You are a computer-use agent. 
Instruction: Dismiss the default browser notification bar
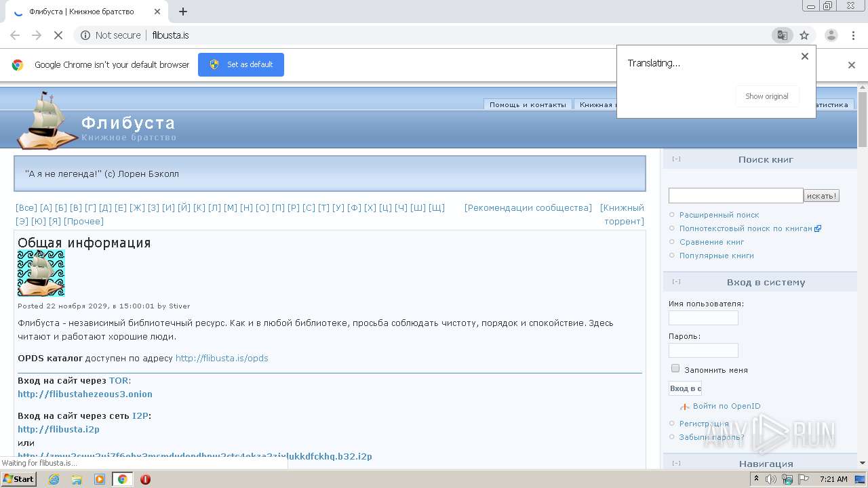point(852,65)
